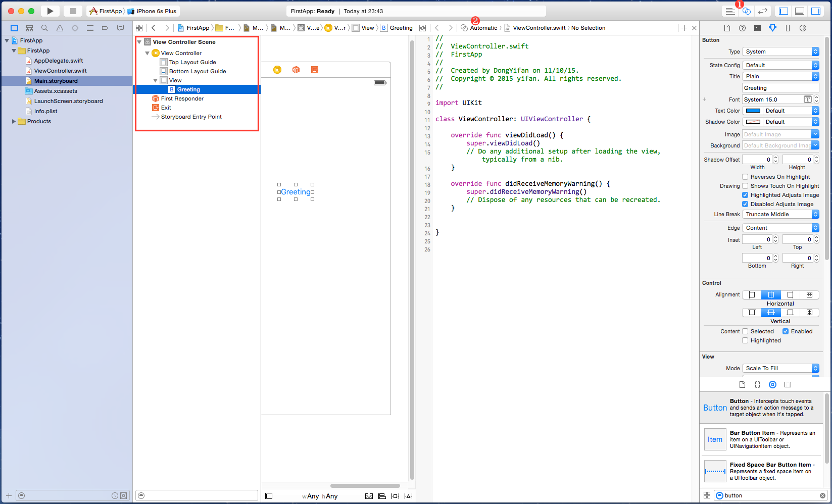Open the Assistant editor
This screenshot has width=832, height=504.
746,11
